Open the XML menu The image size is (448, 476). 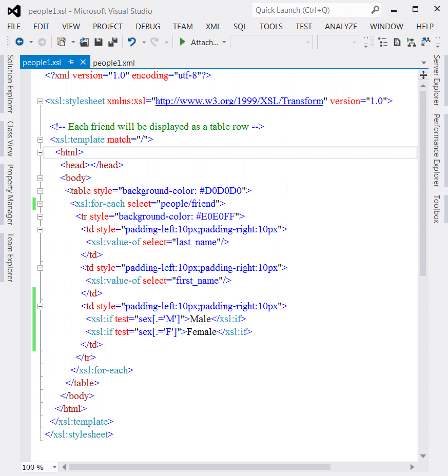pos(213,27)
